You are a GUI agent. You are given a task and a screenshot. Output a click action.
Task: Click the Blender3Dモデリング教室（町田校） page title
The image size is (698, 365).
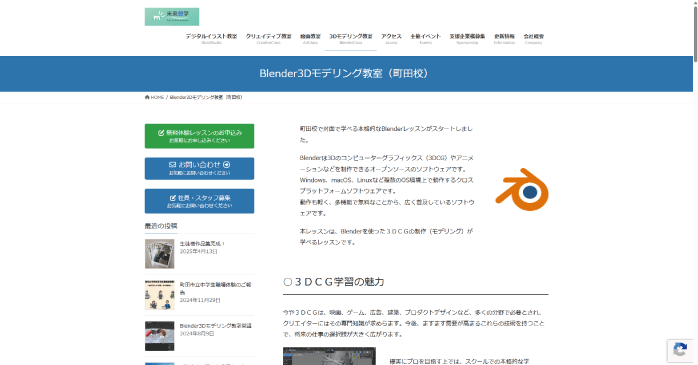(x=344, y=73)
